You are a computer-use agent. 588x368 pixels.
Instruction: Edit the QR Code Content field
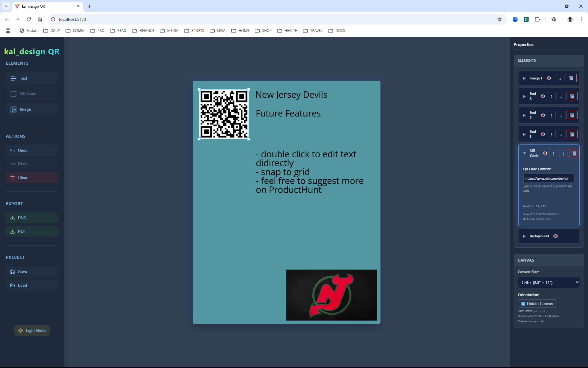coord(549,178)
